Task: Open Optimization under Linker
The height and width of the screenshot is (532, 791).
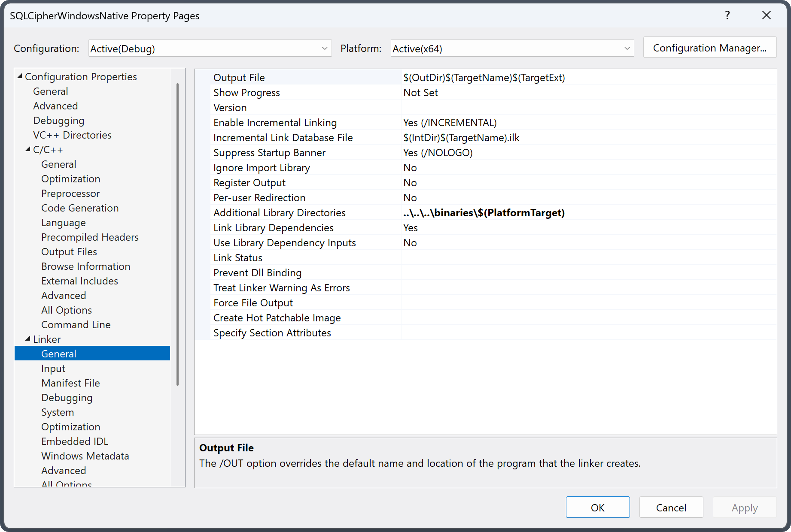Action: click(x=71, y=427)
